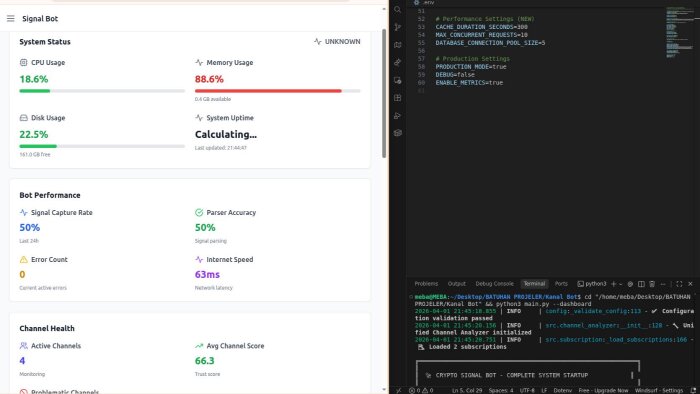Click the dashboard scrollbar down arrow
This screenshot has height=394, width=700.
coord(384,389)
